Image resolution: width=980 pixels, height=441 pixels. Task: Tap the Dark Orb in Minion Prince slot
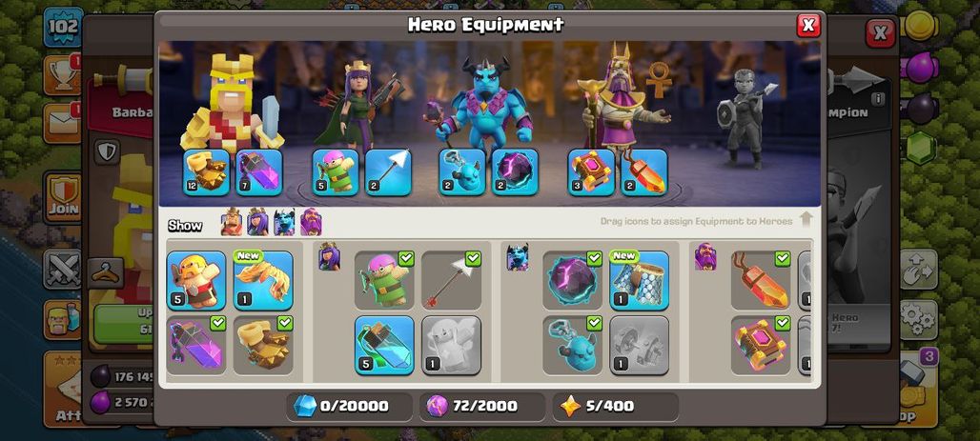click(x=515, y=172)
